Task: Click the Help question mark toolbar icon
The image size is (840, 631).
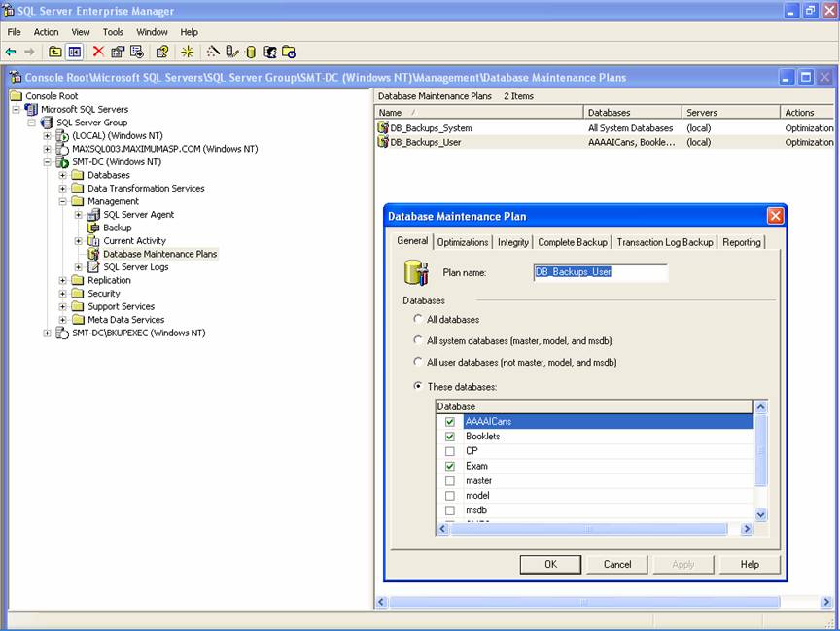Action: (x=161, y=52)
